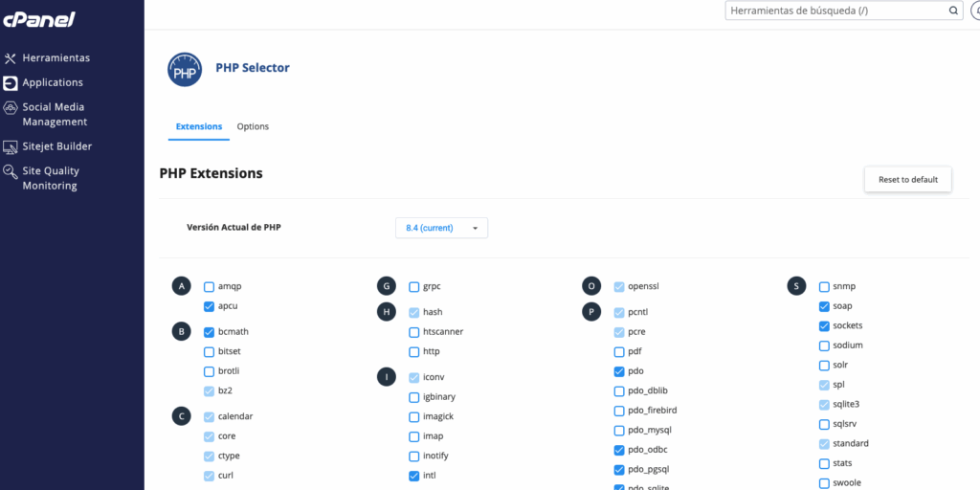
Task: Enable the inotify extension
Action: pos(413,457)
